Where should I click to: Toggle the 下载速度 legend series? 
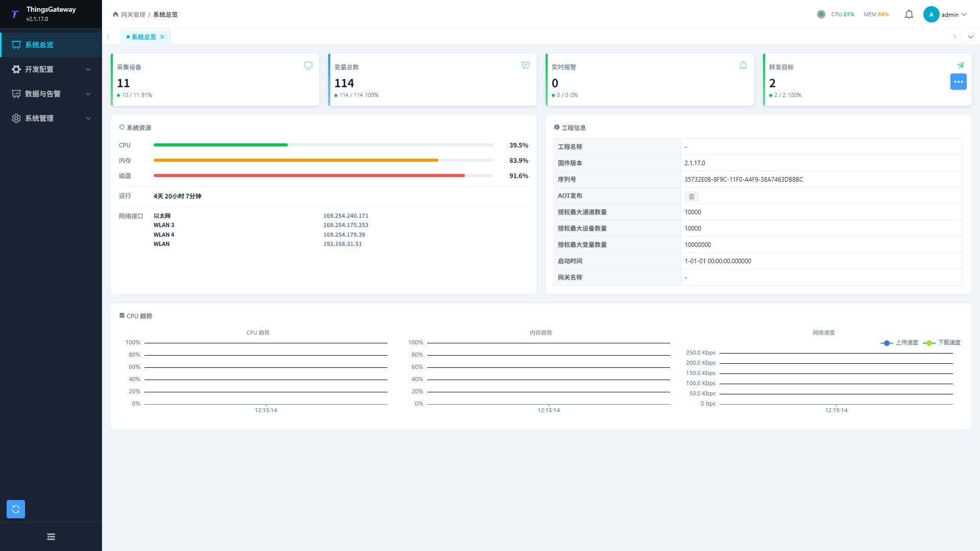coord(942,343)
